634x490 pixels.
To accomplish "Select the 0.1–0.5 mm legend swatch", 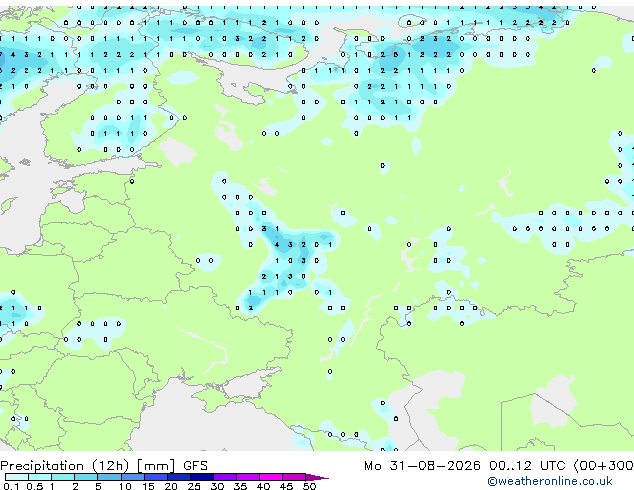I will tap(17, 477).
